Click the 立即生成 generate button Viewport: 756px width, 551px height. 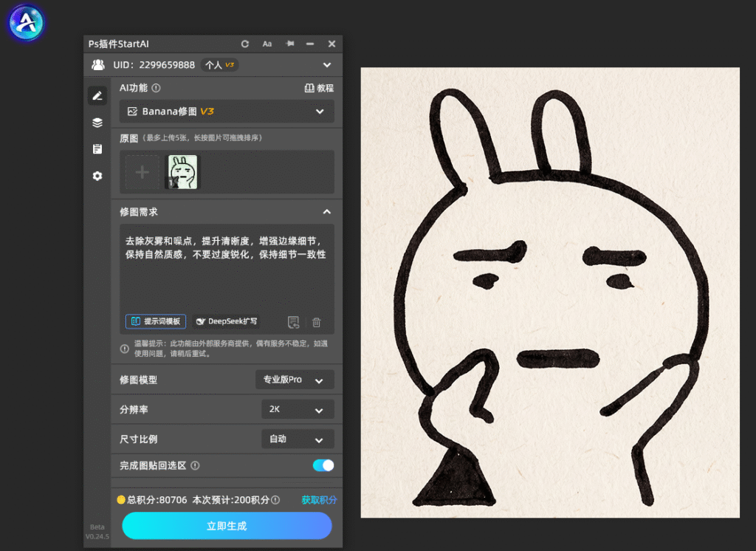(x=227, y=526)
